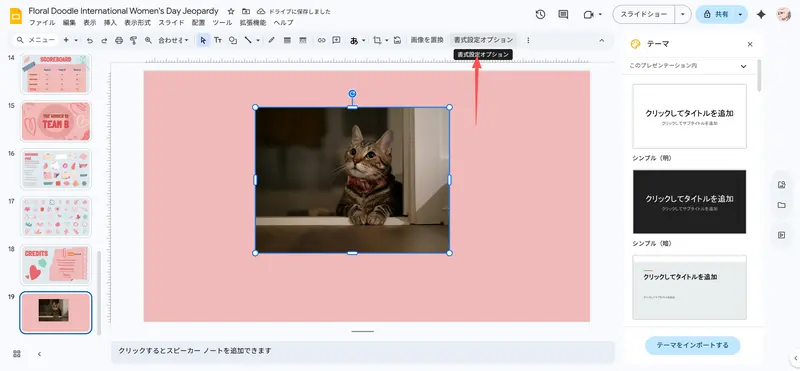
Task: Open the border dash style tool
Action: pos(302,40)
